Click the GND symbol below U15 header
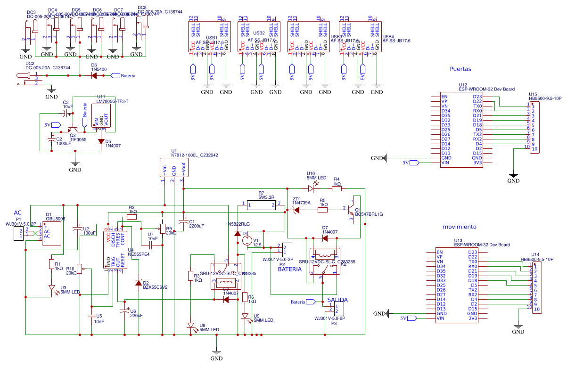This screenshot has height=392, width=567. (x=513, y=177)
